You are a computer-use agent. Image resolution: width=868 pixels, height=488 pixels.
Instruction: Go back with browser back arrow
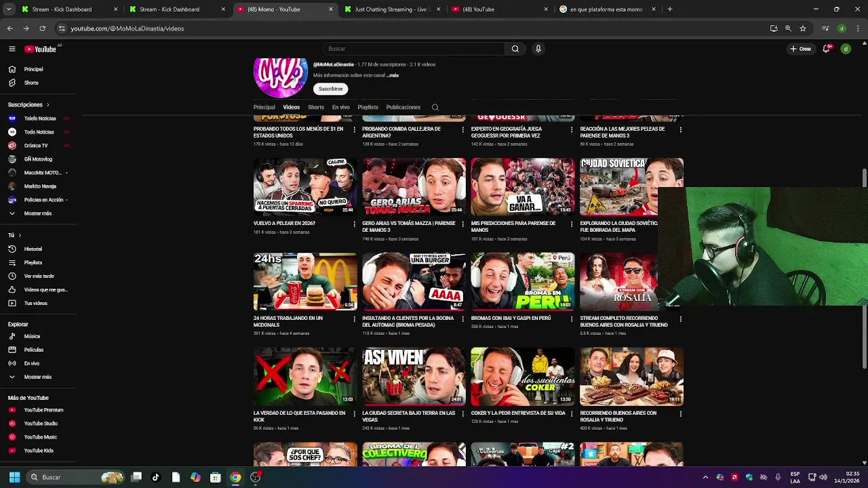9,28
